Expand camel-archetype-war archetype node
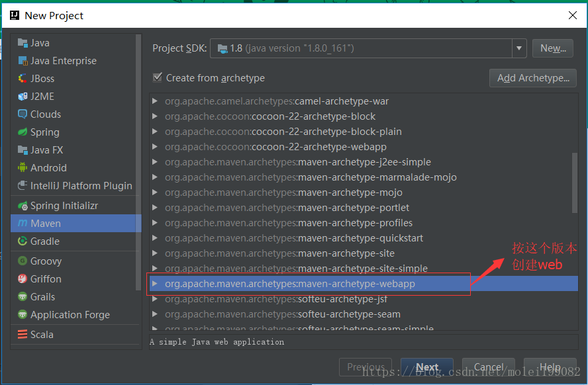The height and width of the screenshot is (385, 588). coord(154,101)
